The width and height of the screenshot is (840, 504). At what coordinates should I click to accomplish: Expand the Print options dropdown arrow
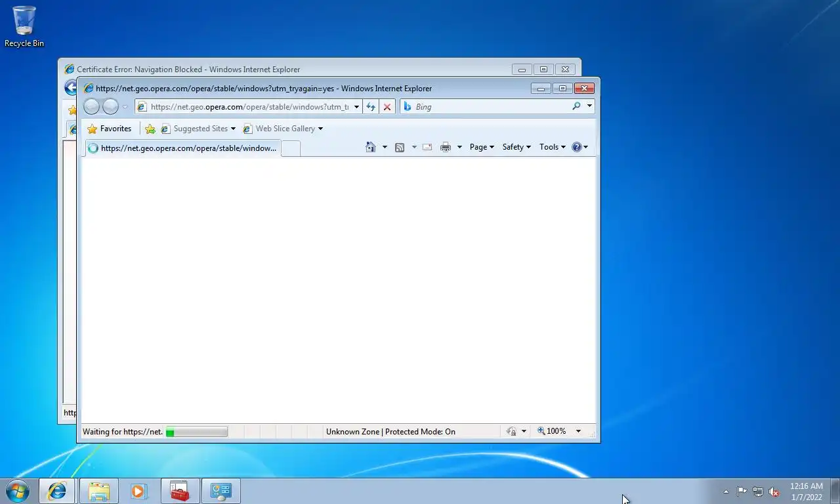coord(459,147)
